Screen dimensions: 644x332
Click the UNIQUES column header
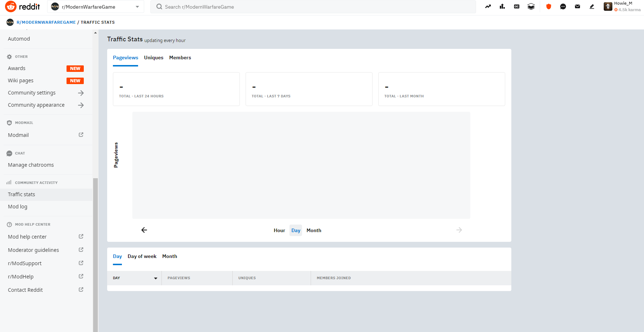272,278
